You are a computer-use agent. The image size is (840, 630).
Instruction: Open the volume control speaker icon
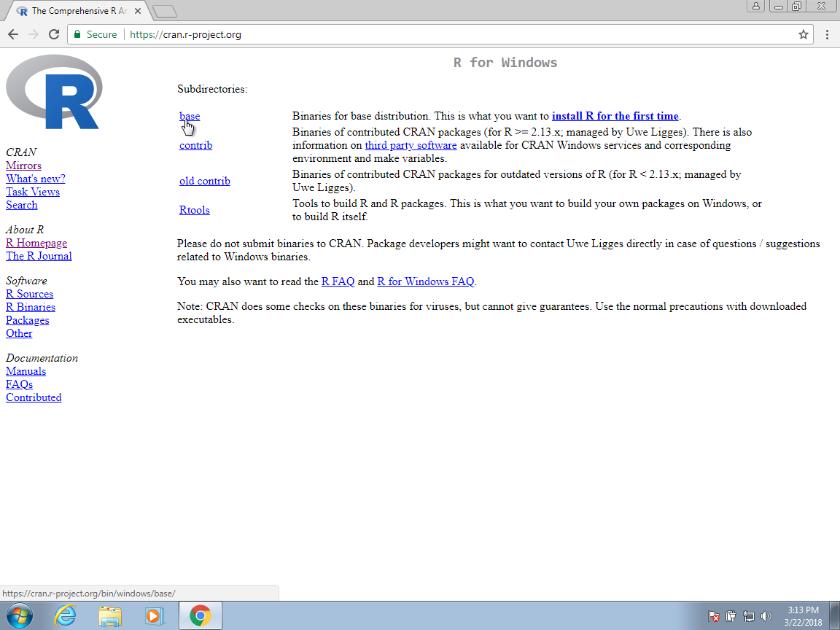click(766, 615)
